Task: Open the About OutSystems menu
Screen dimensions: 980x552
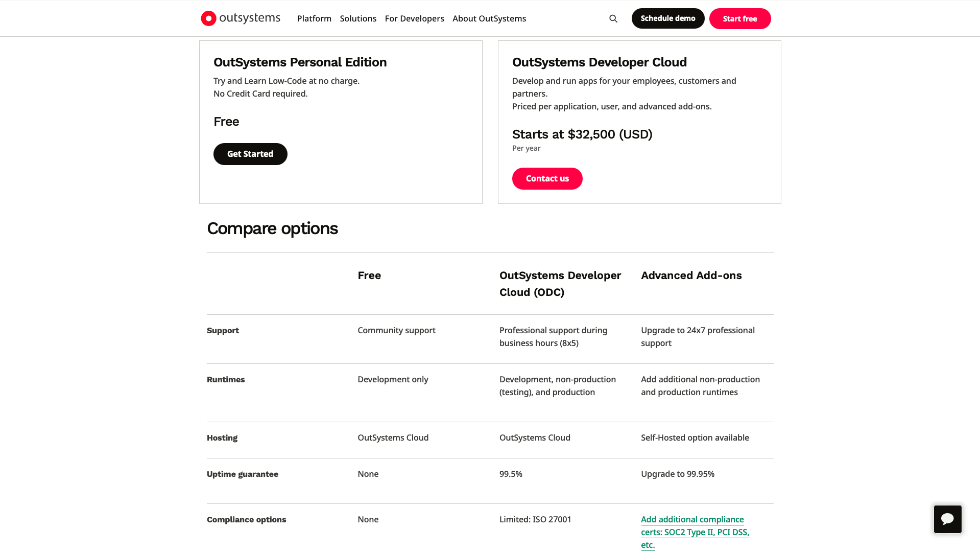Action: pyautogui.click(x=489, y=18)
